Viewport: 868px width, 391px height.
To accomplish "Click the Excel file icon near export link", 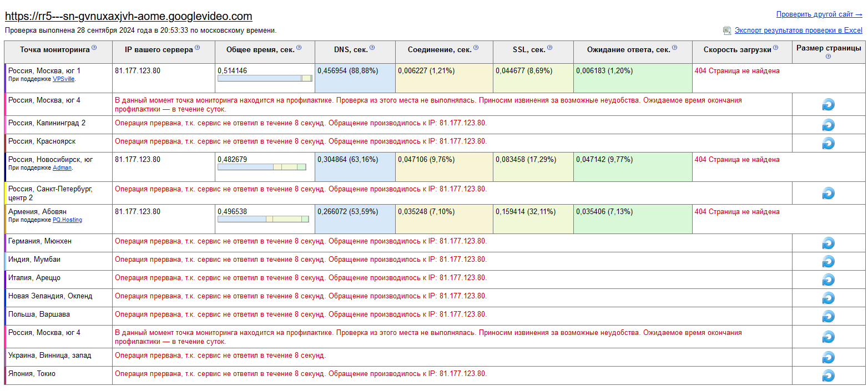I will coord(727,31).
